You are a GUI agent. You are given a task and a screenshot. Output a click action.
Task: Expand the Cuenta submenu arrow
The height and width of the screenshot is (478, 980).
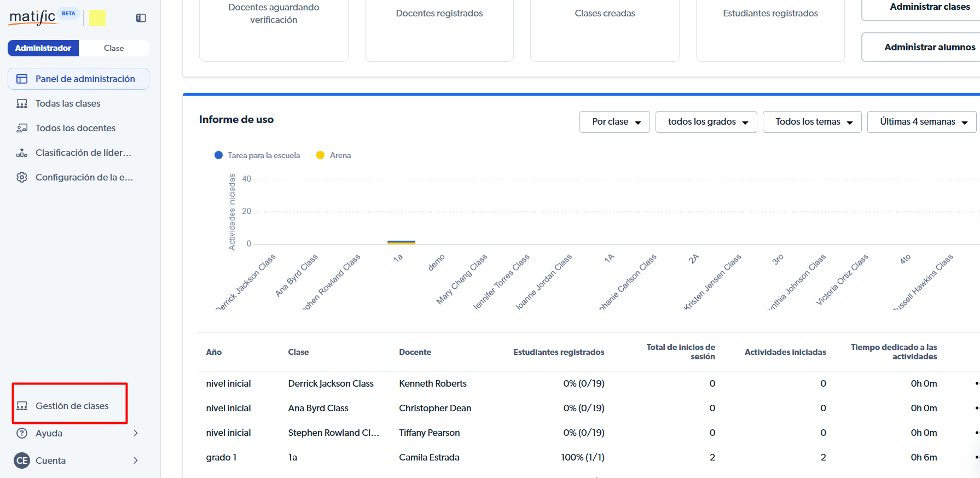(x=136, y=460)
